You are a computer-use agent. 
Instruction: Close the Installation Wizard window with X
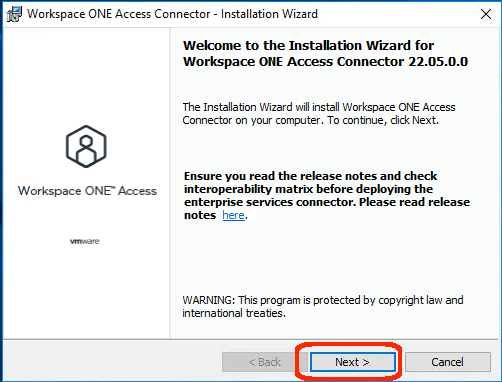pos(486,14)
